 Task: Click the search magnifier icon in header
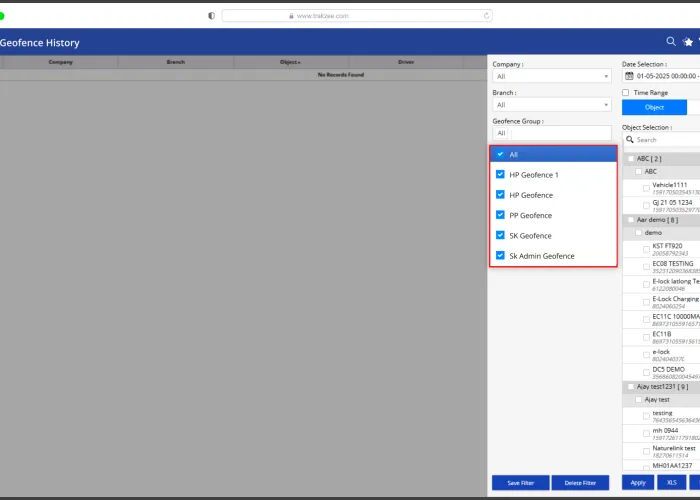671,42
